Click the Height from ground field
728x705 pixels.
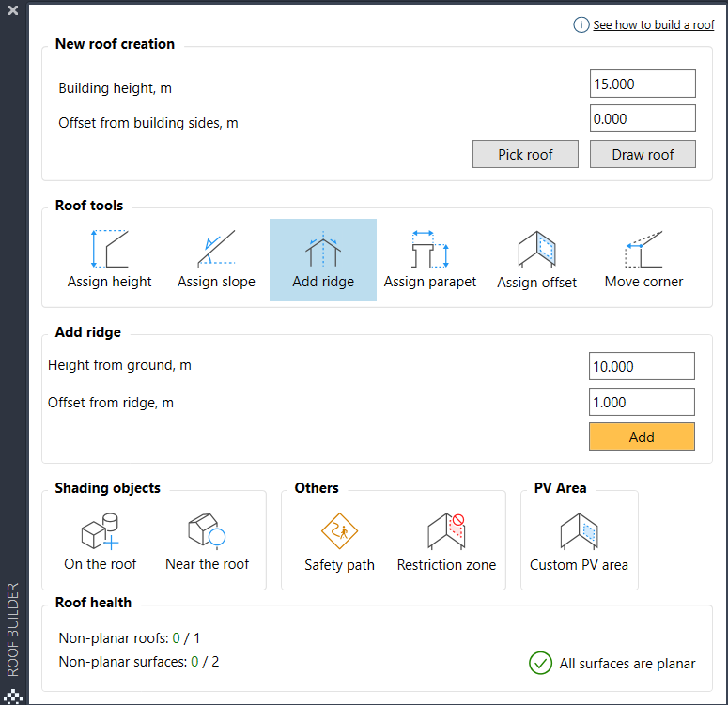click(x=643, y=366)
